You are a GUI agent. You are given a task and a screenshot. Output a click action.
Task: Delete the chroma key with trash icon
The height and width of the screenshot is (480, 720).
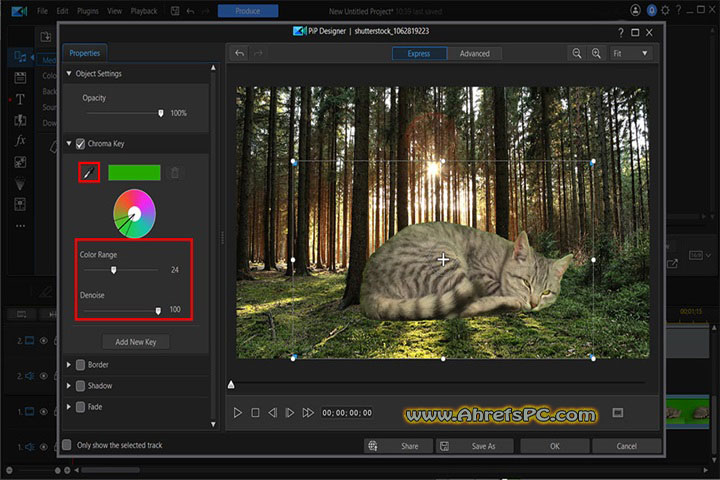175,173
